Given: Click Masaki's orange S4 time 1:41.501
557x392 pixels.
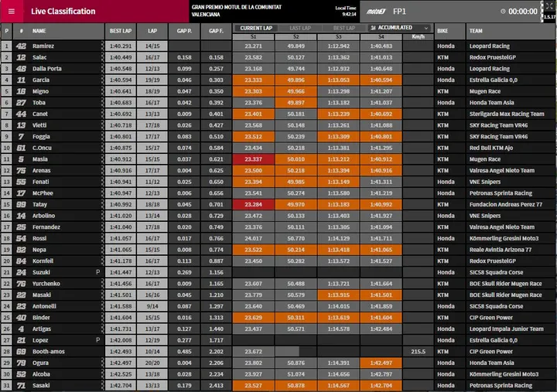Looking at the screenshot, I should point(381,295).
